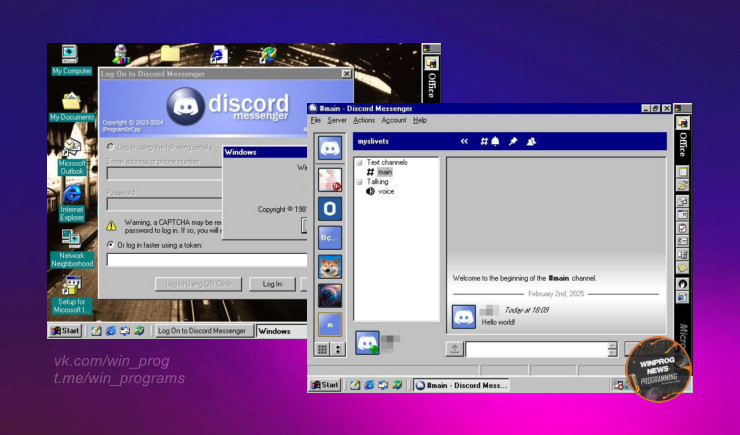The image size is (740, 435).
Task: Select the Shiba dog server icon
Action: 330,267
